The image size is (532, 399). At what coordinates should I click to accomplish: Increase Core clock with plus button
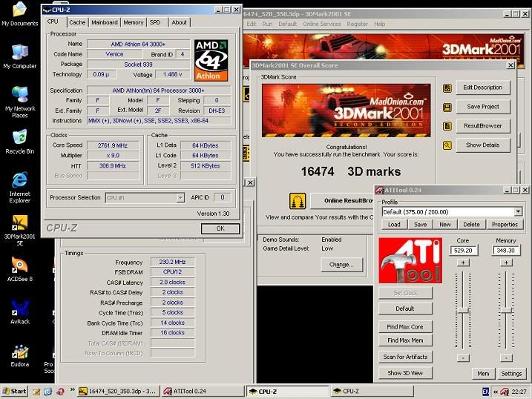coord(463,263)
